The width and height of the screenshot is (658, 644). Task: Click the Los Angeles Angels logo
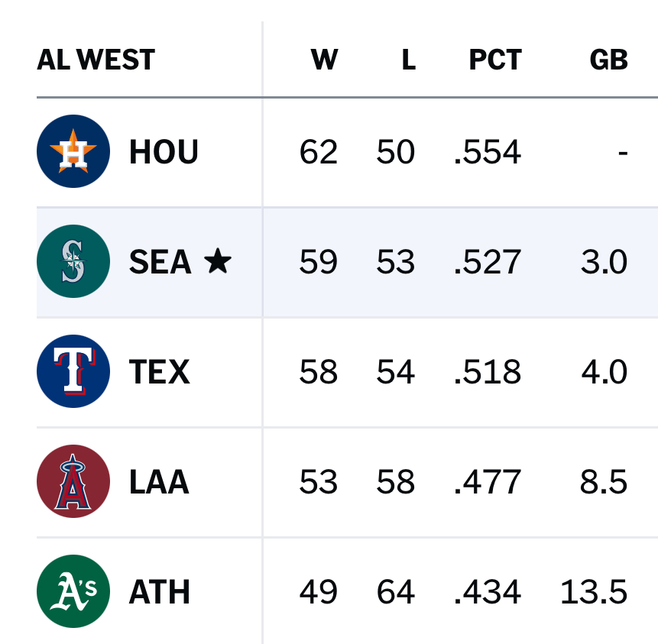tap(73, 481)
